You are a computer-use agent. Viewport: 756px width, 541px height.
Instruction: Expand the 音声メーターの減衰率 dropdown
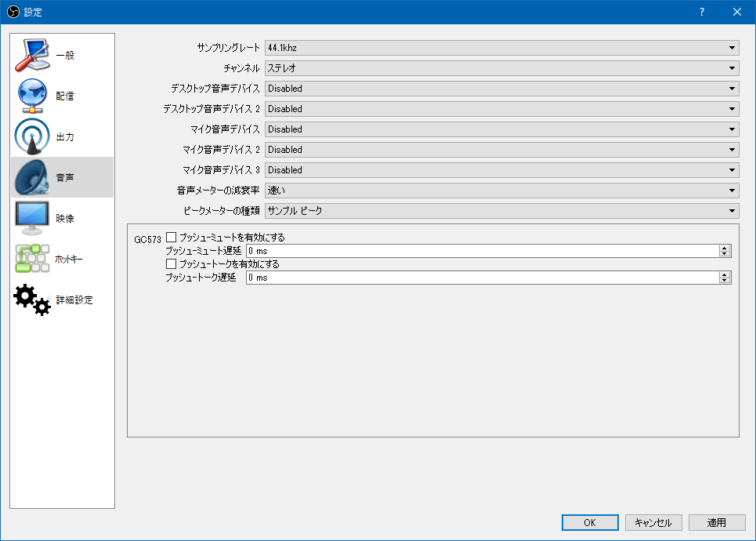pos(502,191)
